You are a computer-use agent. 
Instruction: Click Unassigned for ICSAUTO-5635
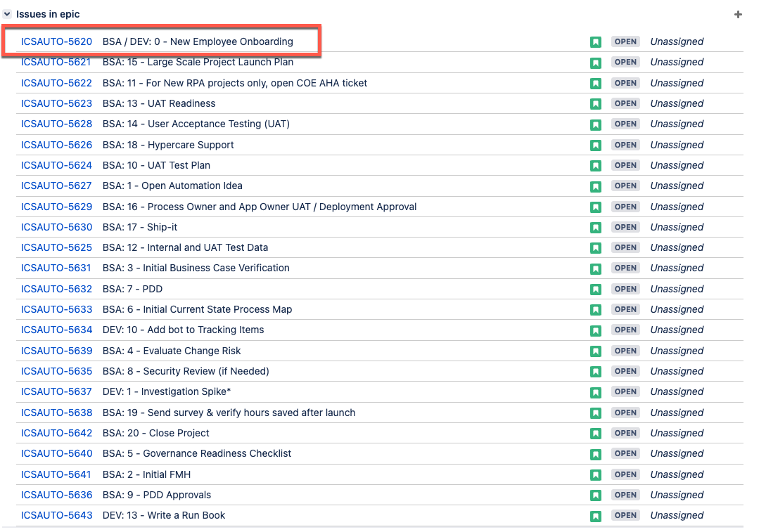pyautogui.click(x=677, y=372)
